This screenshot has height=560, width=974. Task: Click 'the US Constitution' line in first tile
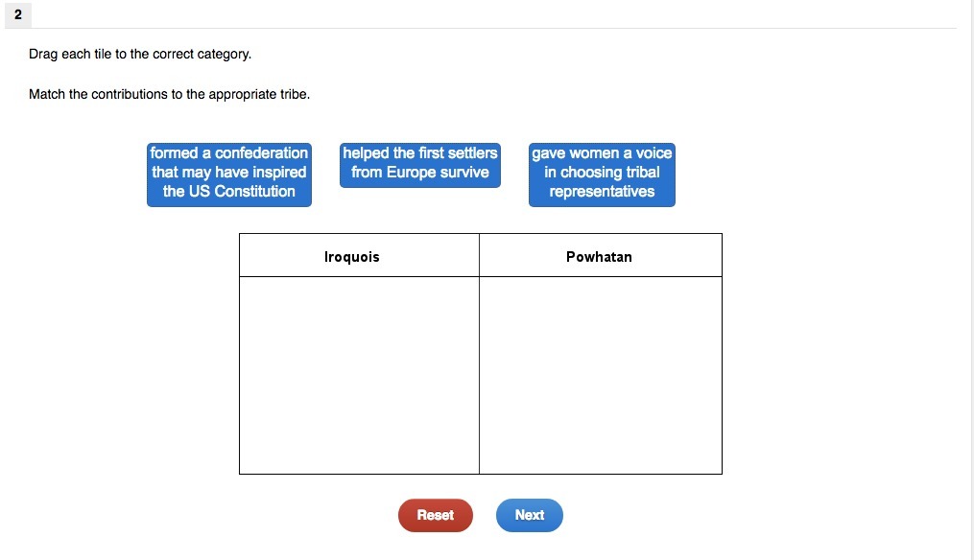(x=229, y=192)
